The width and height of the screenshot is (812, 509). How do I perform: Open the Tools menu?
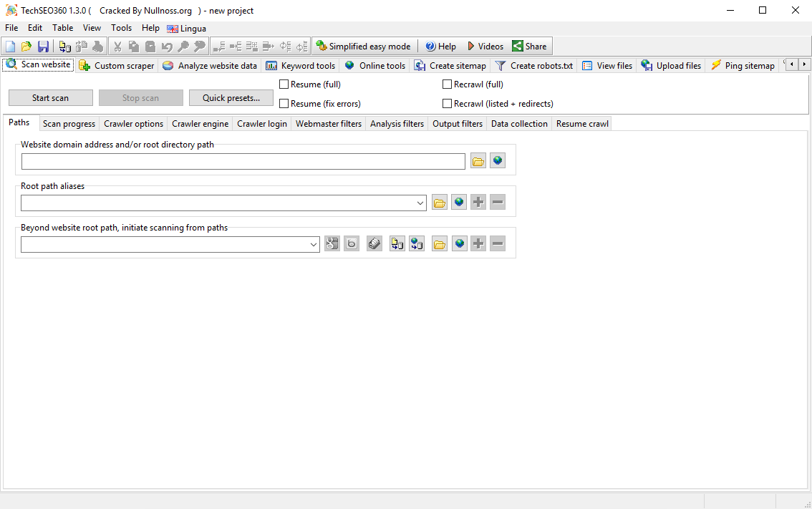(x=122, y=28)
